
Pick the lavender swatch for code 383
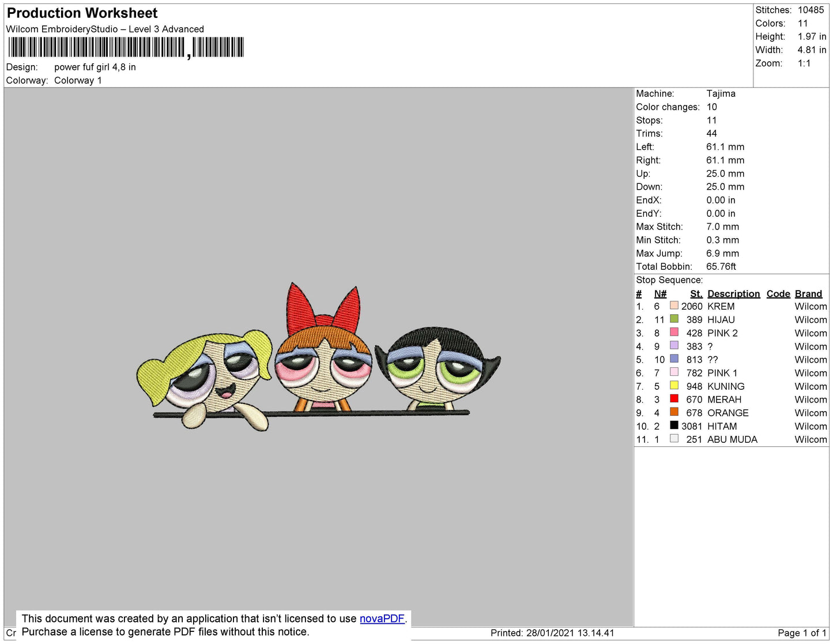[x=674, y=345]
